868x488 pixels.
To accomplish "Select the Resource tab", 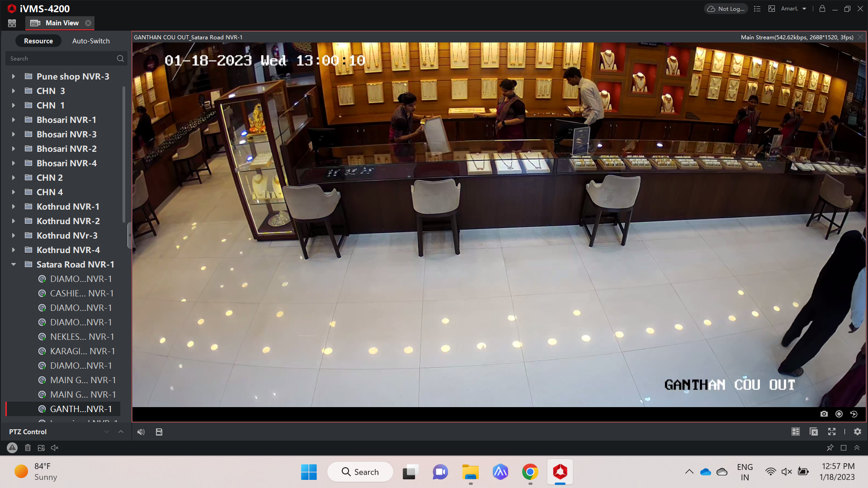I will (x=38, y=41).
